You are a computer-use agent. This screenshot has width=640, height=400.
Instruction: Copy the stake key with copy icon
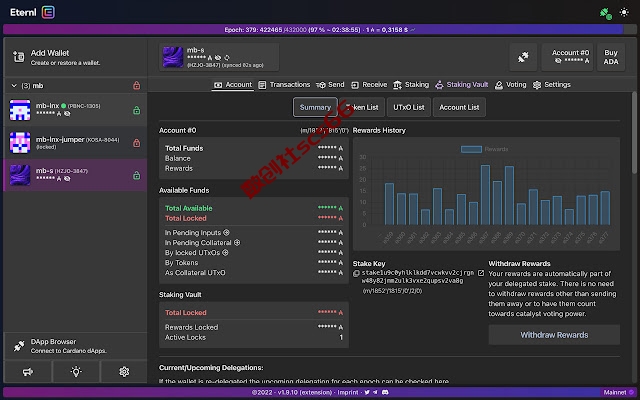coord(356,273)
